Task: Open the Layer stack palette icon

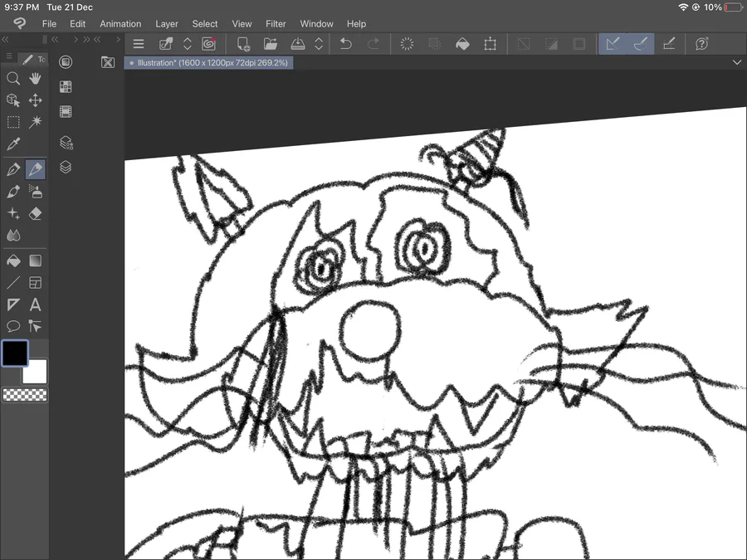Action: [x=66, y=167]
